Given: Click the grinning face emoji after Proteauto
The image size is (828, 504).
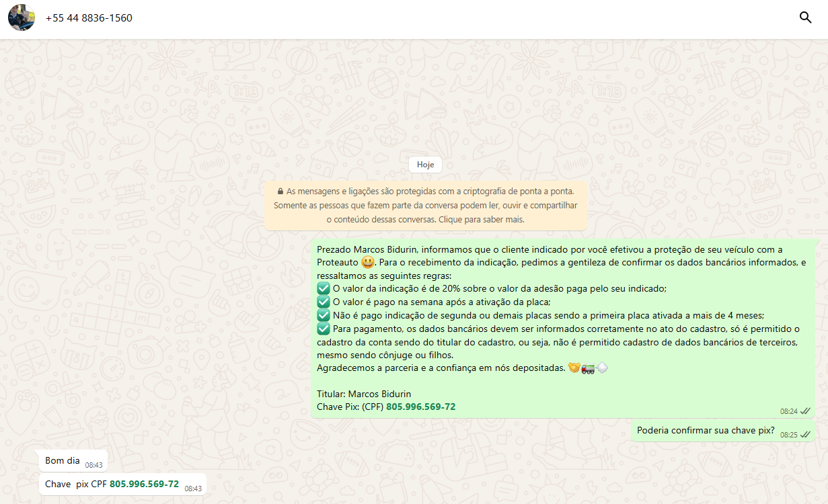Looking at the screenshot, I should [x=367, y=262].
